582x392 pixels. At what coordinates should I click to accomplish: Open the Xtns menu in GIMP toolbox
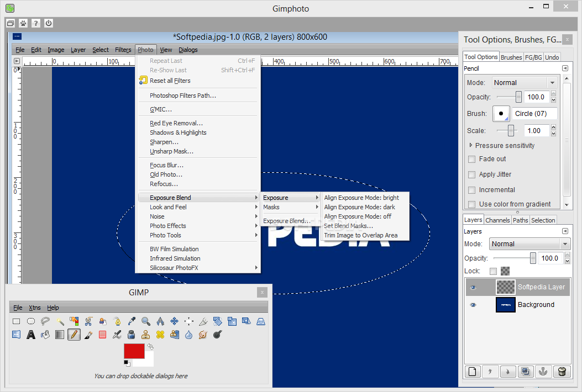coord(34,308)
